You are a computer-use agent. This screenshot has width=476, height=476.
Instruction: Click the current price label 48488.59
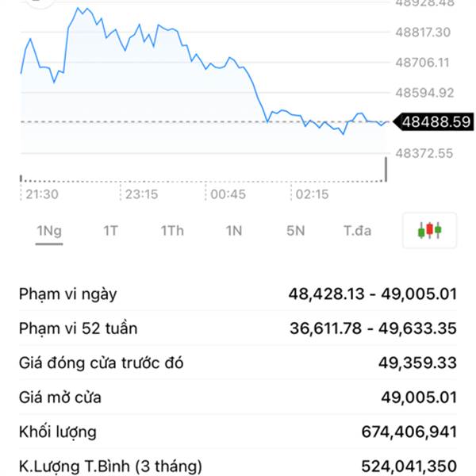point(436,122)
